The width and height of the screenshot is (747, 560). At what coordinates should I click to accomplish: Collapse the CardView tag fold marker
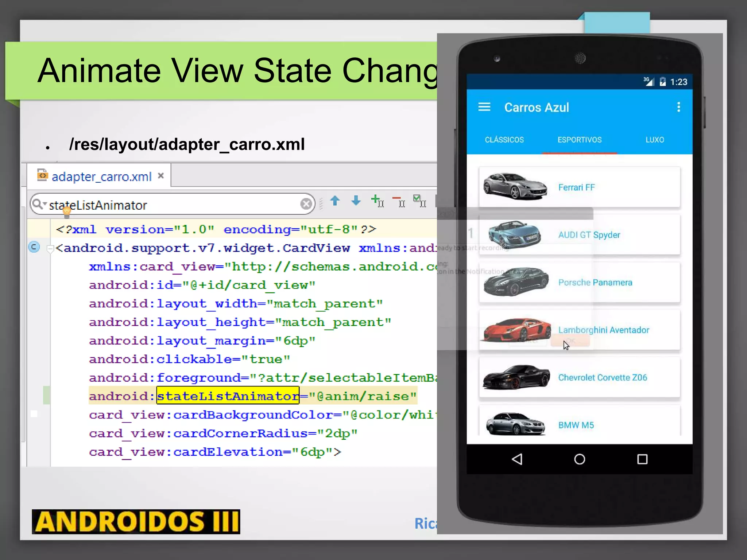51,249
